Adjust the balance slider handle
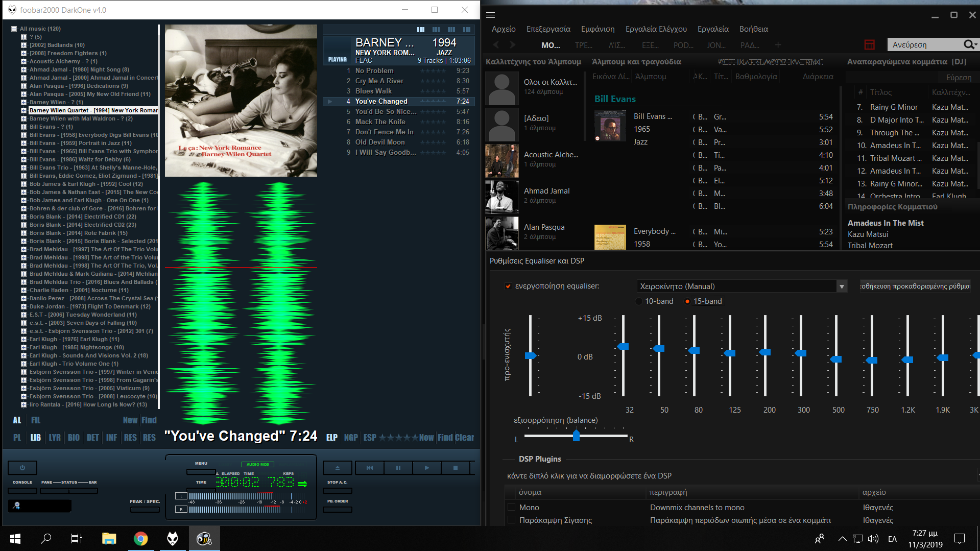Screen dimensions: 980x551 click(x=576, y=436)
